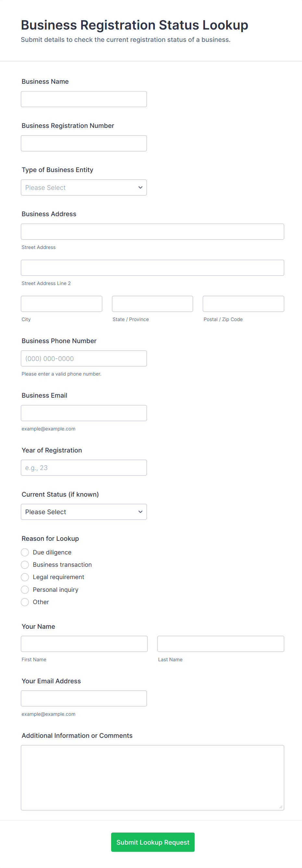
Task: Submit the lookup request
Action: tap(153, 842)
